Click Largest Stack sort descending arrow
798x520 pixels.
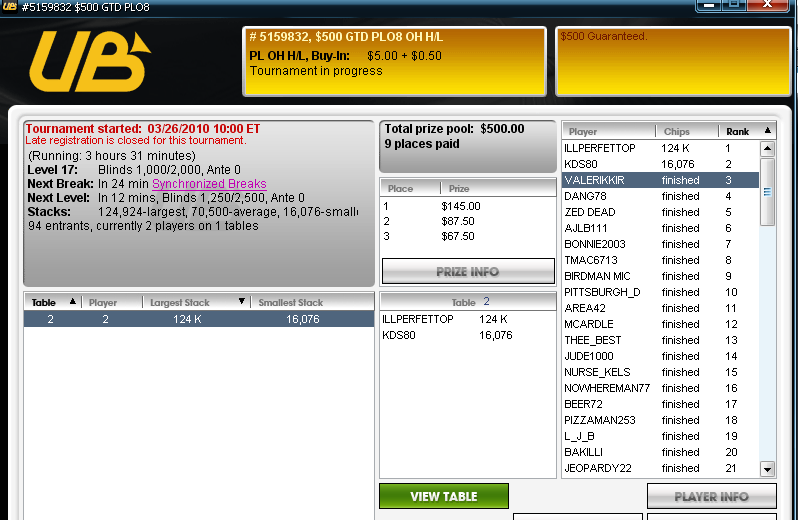242,302
